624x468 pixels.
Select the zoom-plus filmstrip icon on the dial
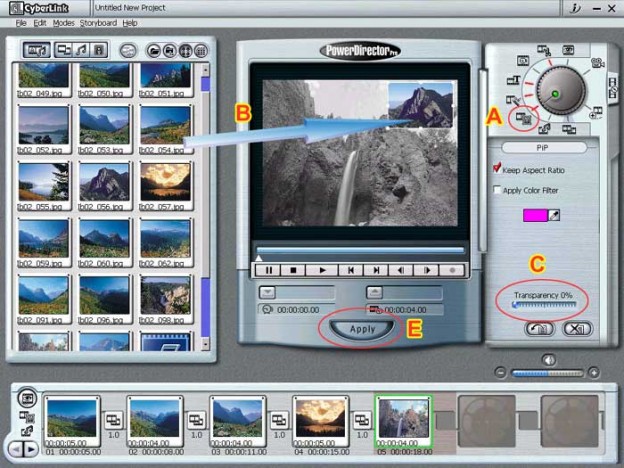point(597,112)
